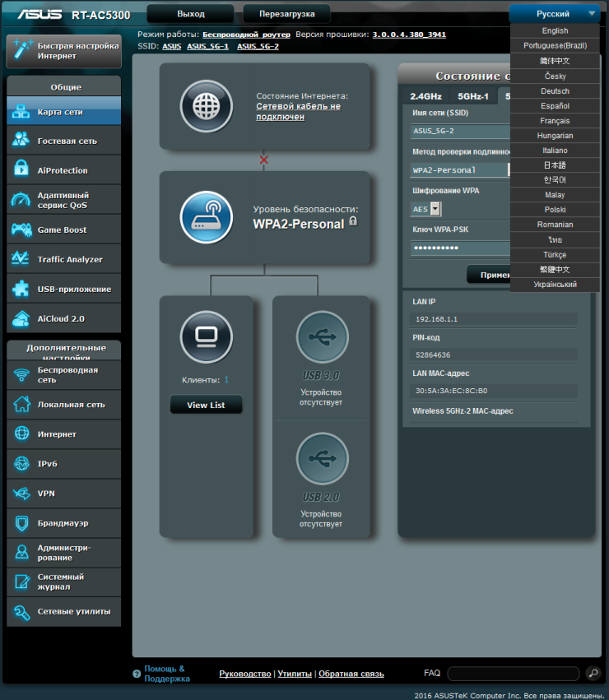
Task: Collapse the Русский language dropdown
Action: pyautogui.click(x=554, y=14)
